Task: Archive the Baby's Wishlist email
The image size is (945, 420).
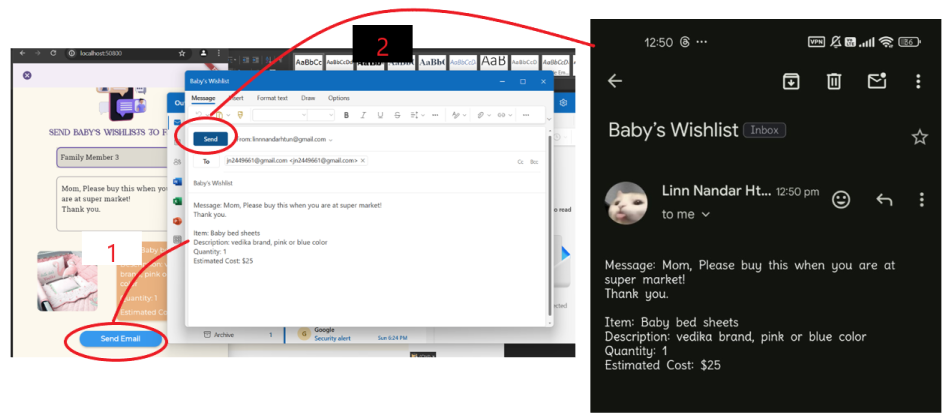Action: 790,82
